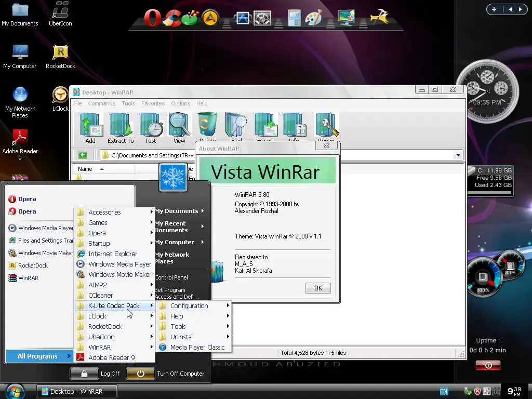Click the Name column header in WinRAR
The height and width of the screenshot is (399, 532).
click(103, 169)
